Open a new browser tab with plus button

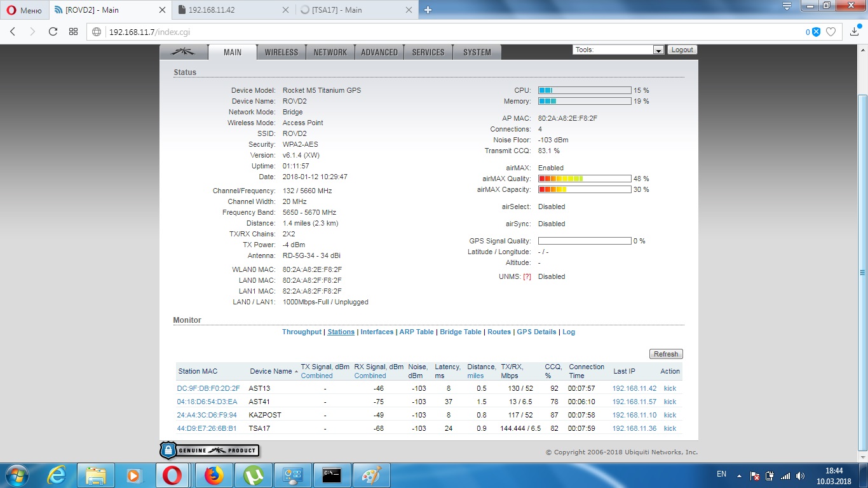coord(428,10)
